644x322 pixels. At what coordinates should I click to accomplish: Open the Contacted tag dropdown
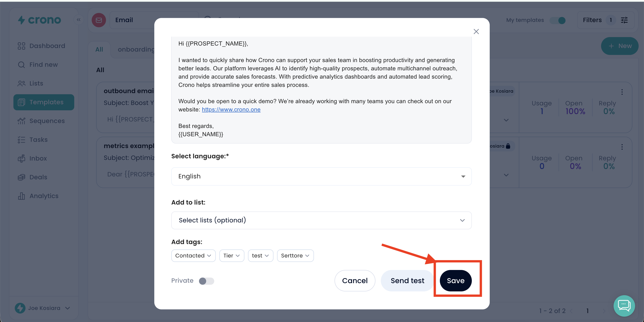[x=193, y=255]
